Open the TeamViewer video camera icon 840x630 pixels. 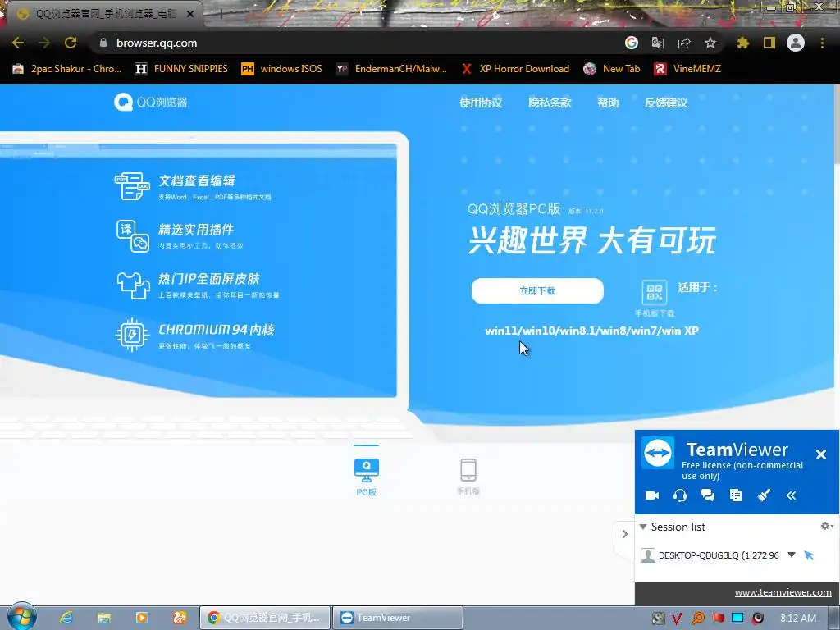(652, 495)
